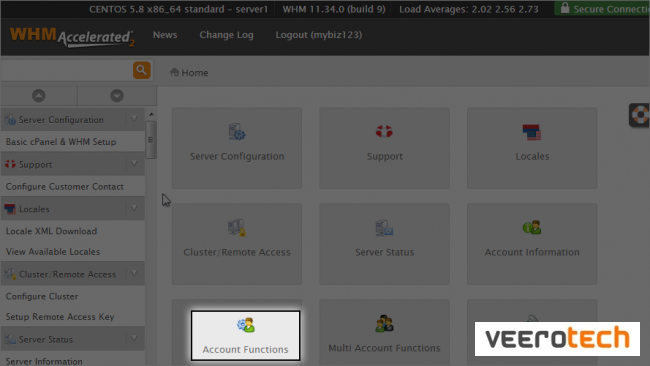Collapse the Support sidebar section arrow
The height and width of the screenshot is (366, 650).
pos(134,164)
